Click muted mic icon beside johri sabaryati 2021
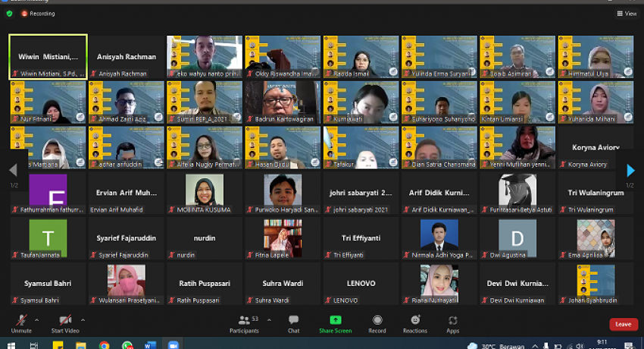Image resolution: width=644 pixels, height=349 pixels. [x=328, y=209]
